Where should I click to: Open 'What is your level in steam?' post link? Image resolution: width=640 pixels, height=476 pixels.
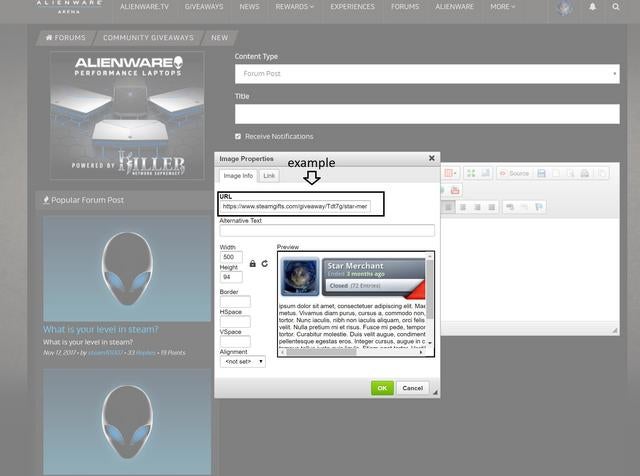coord(100,329)
